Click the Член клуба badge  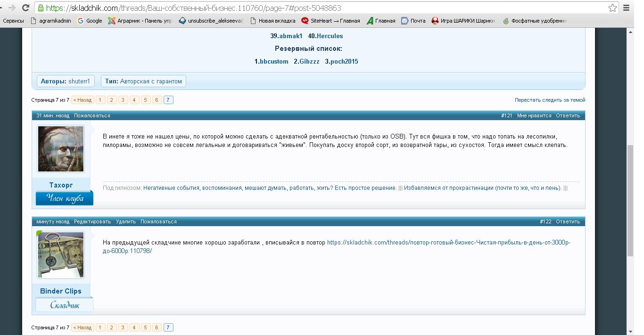[65, 198]
